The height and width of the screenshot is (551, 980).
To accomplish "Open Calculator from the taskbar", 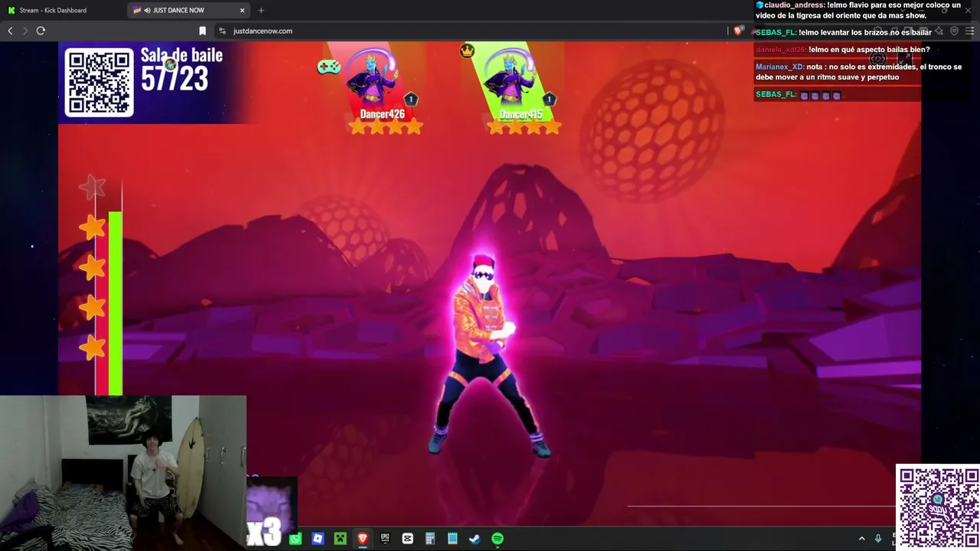I will point(430,539).
